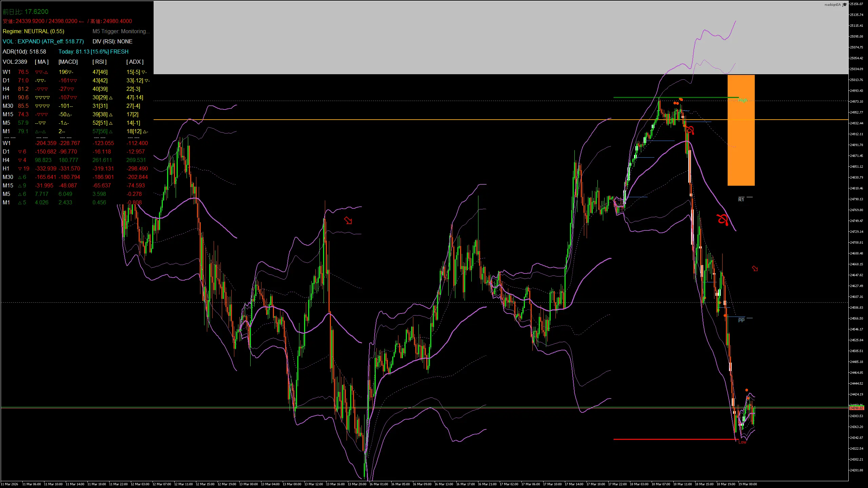Select the small red knot symbol near the chart top
The height and width of the screenshot is (488, 868).
click(x=690, y=130)
